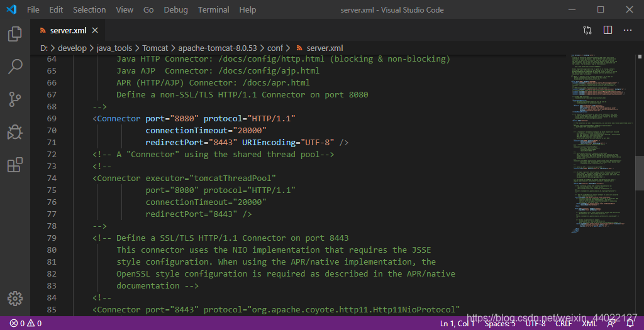
Task: Click the Http11NioProtocol text on line 85
Action: (414, 309)
